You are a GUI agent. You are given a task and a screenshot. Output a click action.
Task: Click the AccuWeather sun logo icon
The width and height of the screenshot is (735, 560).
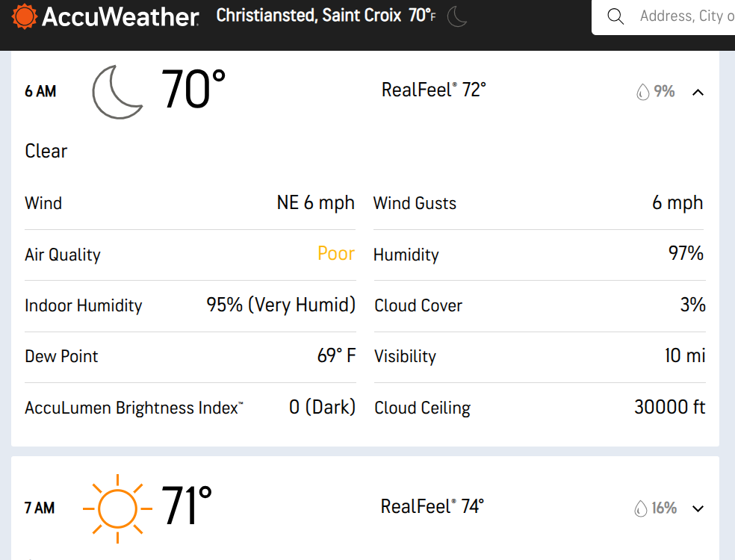[24, 16]
